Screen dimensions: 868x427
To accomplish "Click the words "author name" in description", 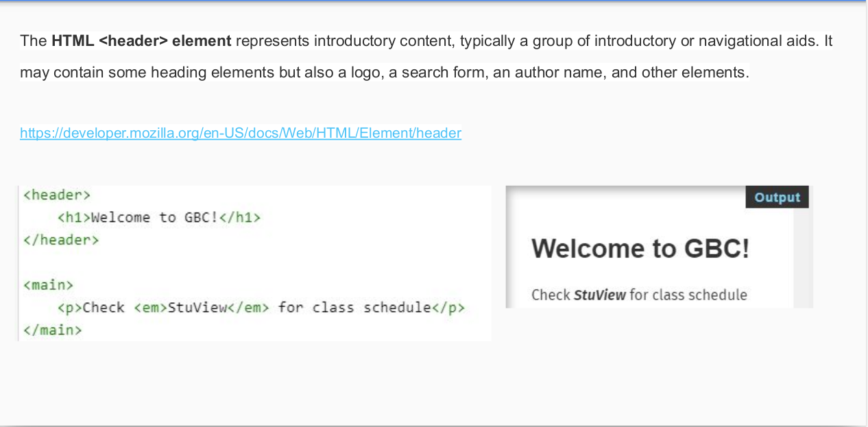I will pyautogui.click(x=555, y=72).
